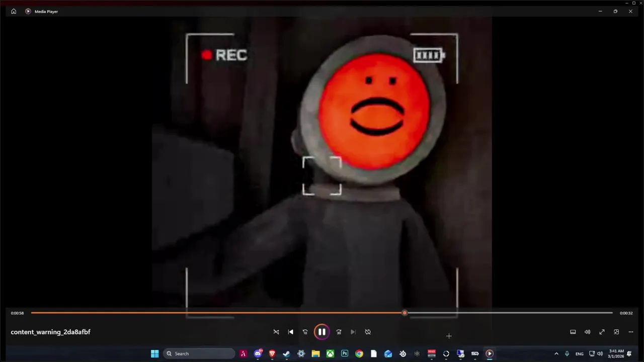The width and height of the screenshot is (644, 362).
Task: Pause the video with center button
Action: (x=321, y=332)
